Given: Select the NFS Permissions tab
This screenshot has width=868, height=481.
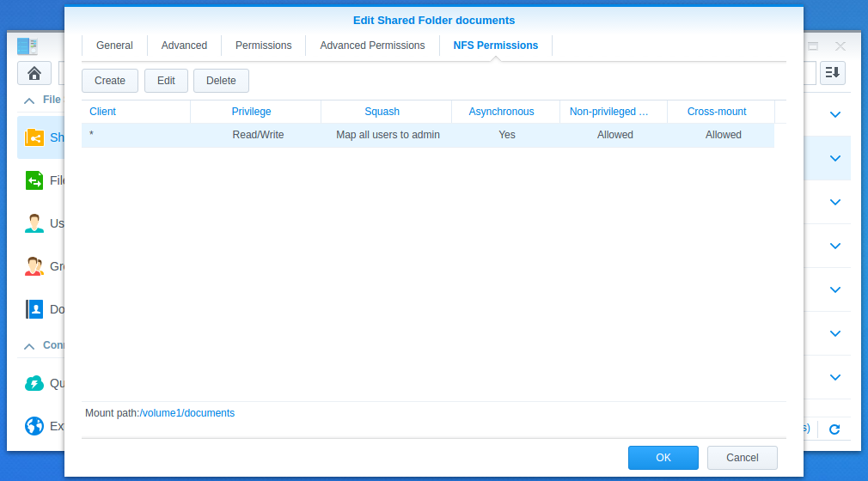Looking at the screenshot, I should pos(495,46).
